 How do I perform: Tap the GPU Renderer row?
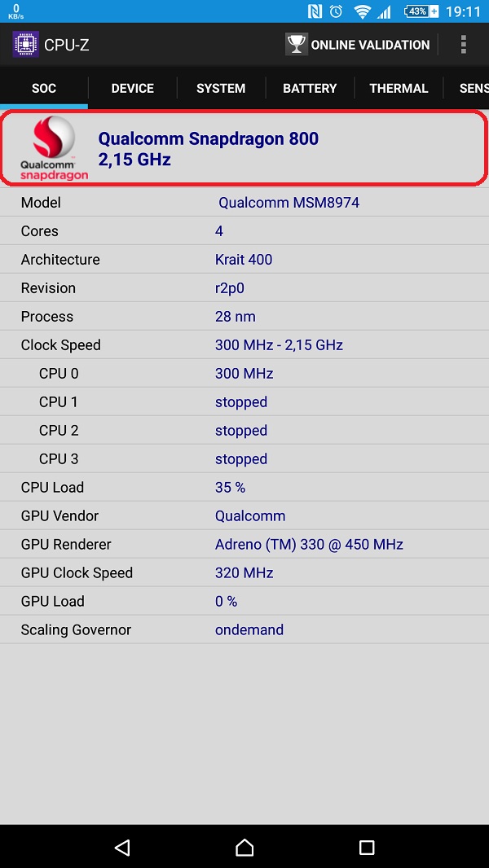pyautogui.click(x=244, y=544)
